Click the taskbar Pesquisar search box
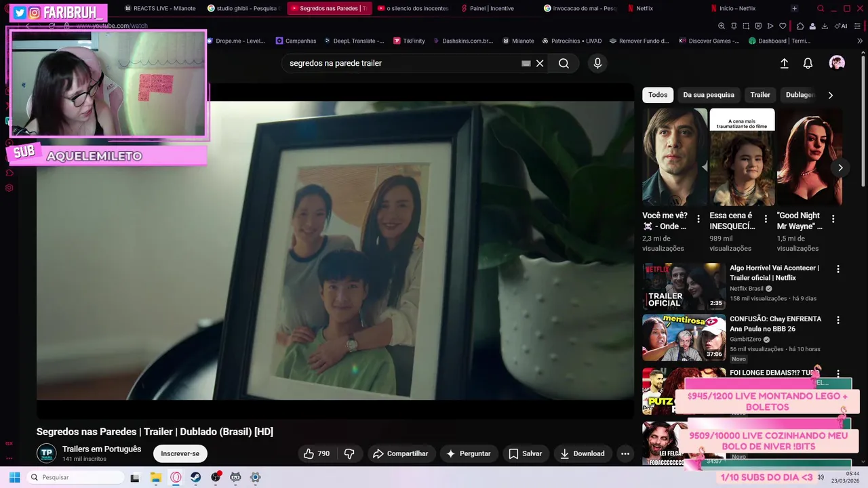This screenshot has height=488, width=868. [76, 477]
